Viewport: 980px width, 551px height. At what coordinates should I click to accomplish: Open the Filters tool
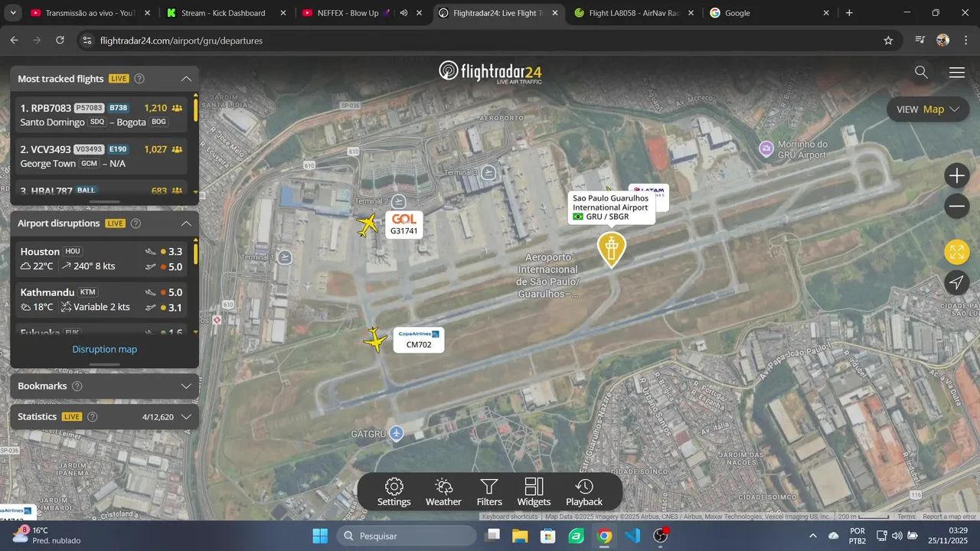click(489, 492)
